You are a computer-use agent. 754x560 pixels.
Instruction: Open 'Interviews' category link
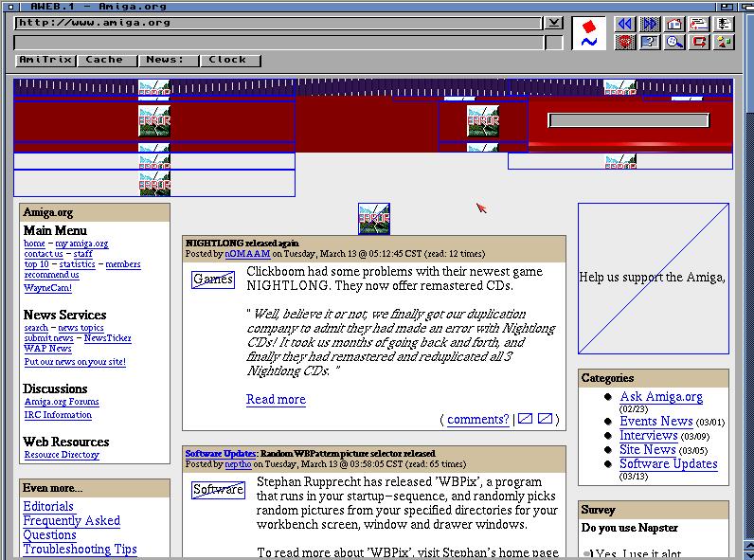click(649, 436)
